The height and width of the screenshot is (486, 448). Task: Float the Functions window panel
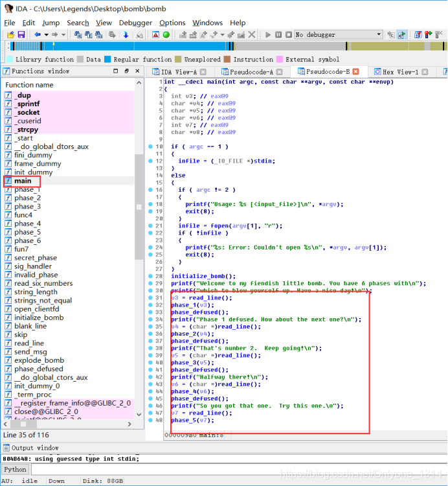(x=127, y=71)
